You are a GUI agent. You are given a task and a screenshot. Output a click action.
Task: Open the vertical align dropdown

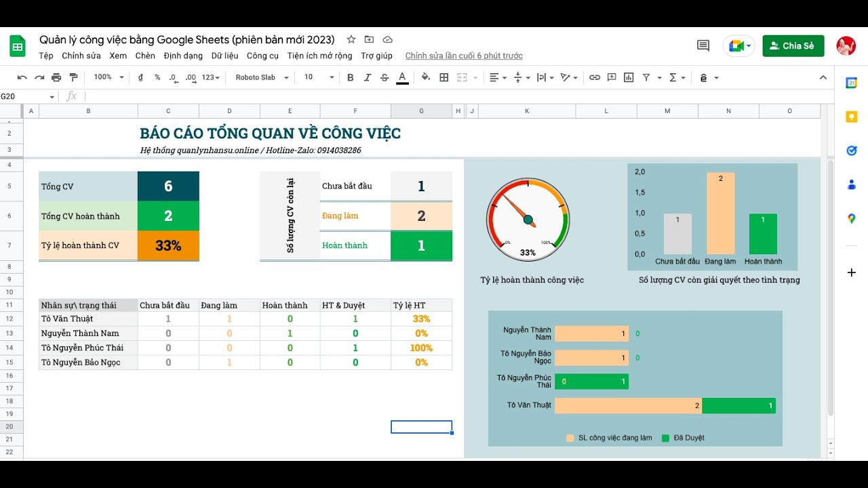click(521, 77)
